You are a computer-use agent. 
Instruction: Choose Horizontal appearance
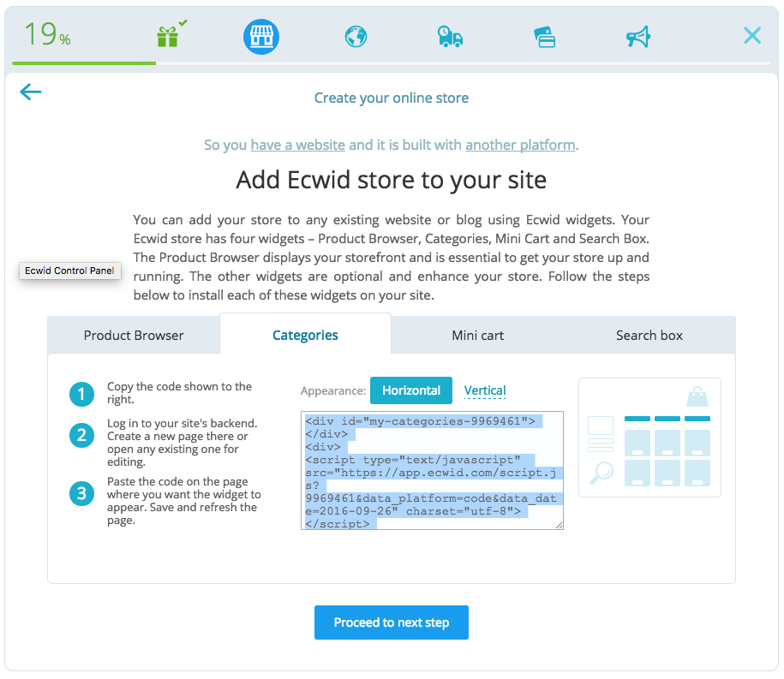coord(411,390)
